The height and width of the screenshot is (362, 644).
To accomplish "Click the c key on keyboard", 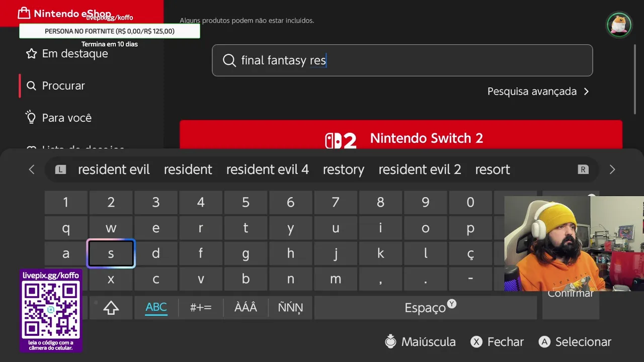I will click(156, 280).
